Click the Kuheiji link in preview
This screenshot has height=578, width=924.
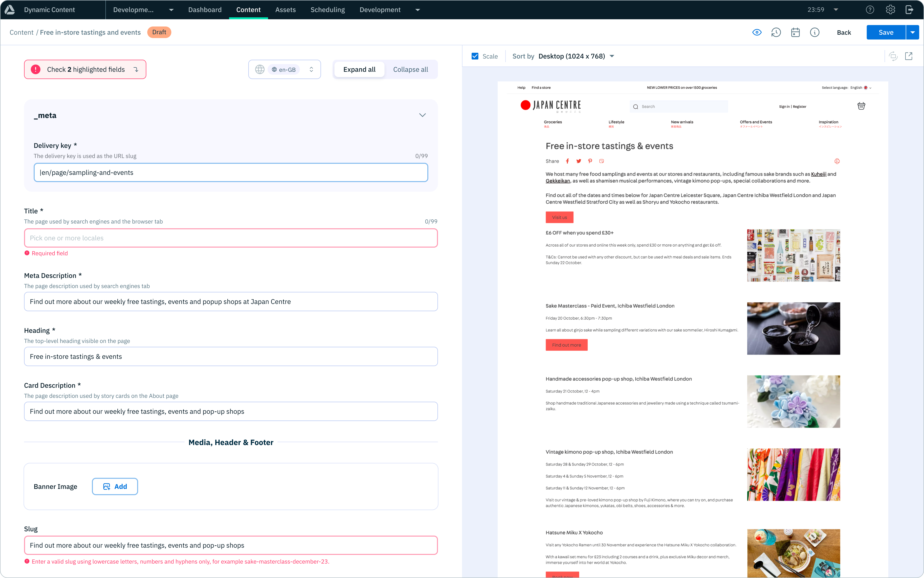click(818, 174)
